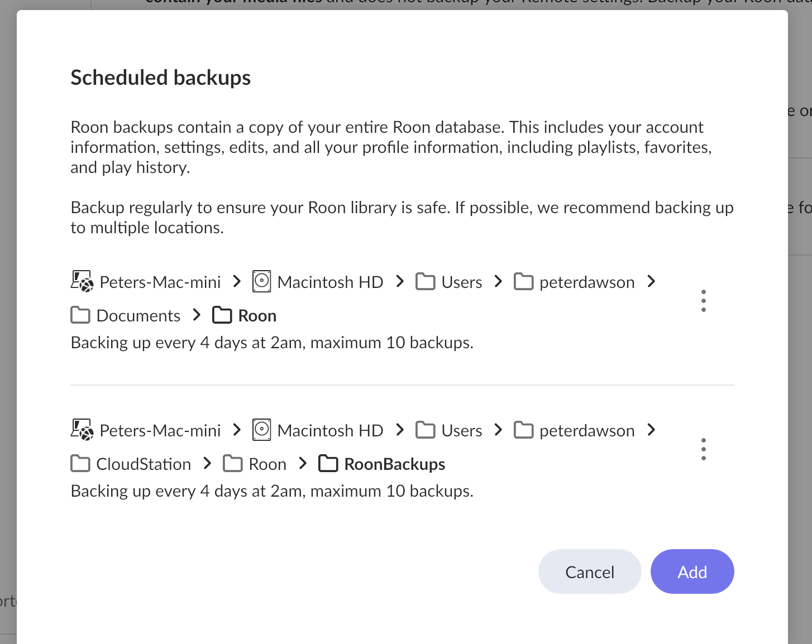812x644 pixels.
Task: Click the paragraph starting 'Backup regularly to ensure'
Action: (x=402, y=218)
